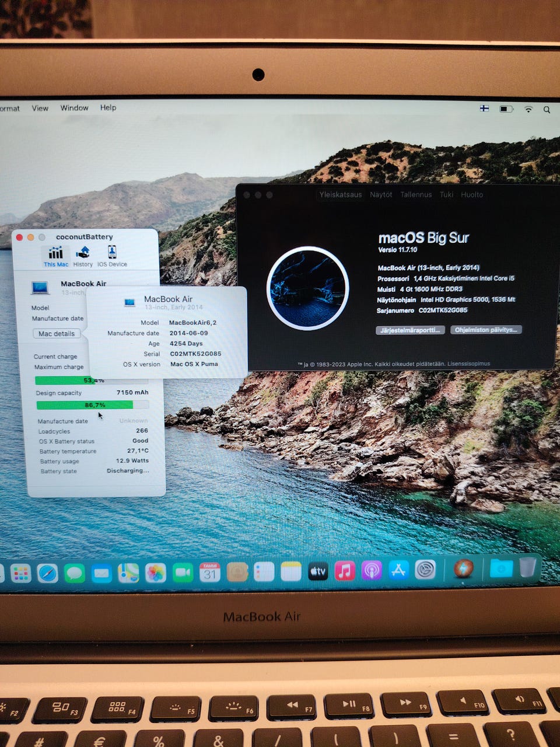Click the 7150 mAh design capacity value
Image resolution: width=560 pixels, height=747 pixels.
tap(132, 392)
